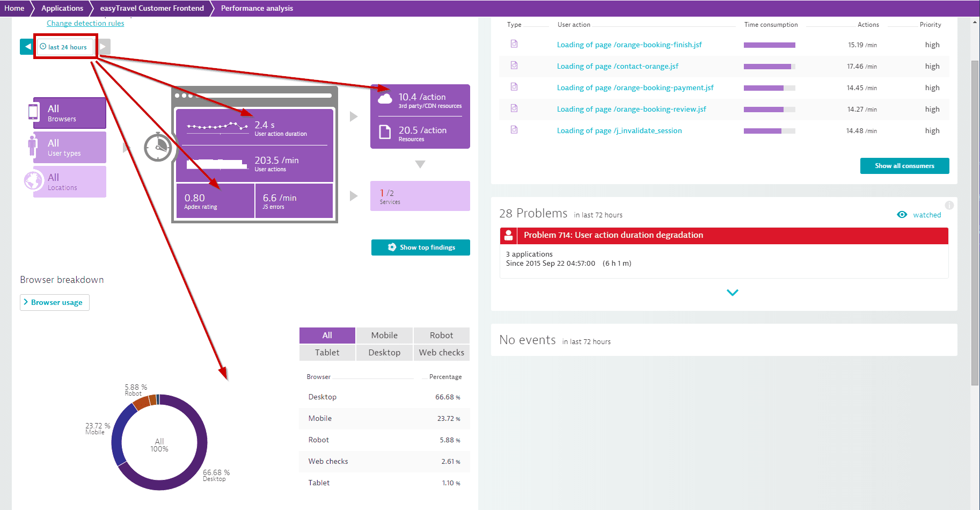Select the All User types filter tile
This screenshot has height=510, width=980.
[70, 147]
